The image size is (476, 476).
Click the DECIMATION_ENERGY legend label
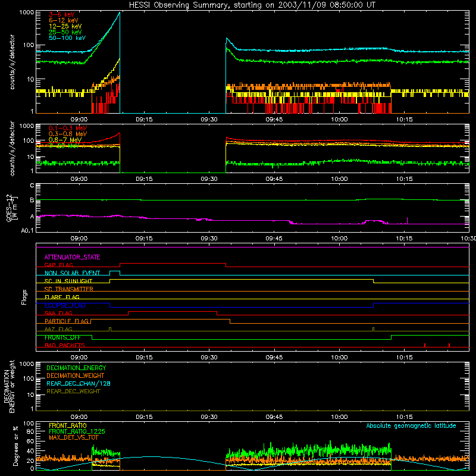[x=76, y=368]
